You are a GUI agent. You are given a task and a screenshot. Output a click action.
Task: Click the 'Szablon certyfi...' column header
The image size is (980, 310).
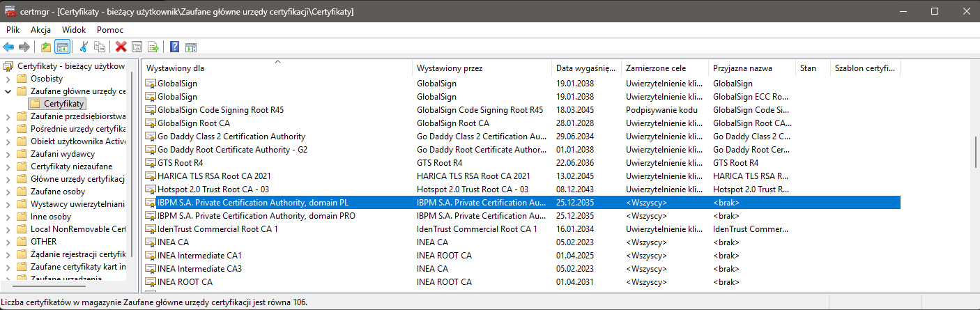click(865, 68)
